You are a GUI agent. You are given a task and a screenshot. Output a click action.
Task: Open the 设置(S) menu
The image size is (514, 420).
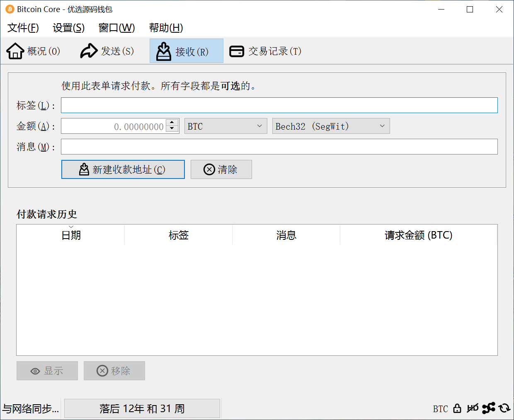tap(68, 28)
